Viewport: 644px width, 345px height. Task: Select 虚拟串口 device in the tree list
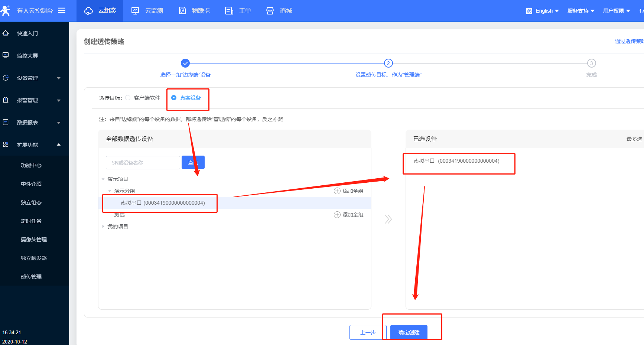(163, 203)
